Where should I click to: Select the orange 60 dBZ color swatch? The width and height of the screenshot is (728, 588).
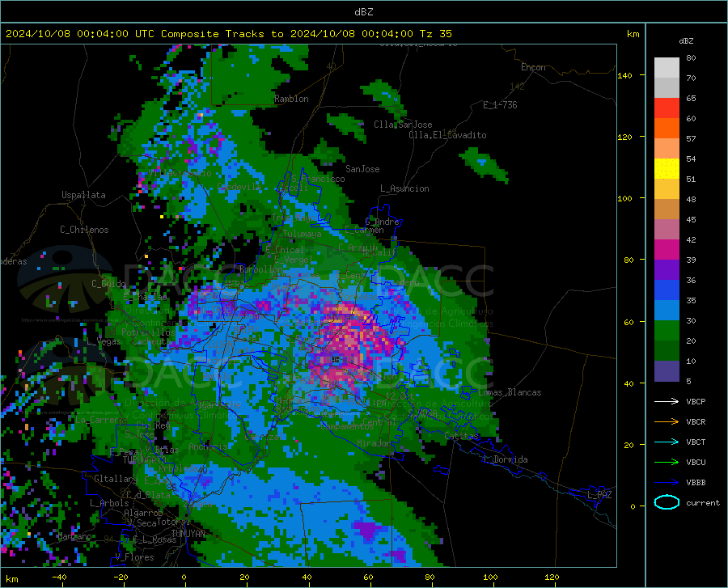[667, 129]
